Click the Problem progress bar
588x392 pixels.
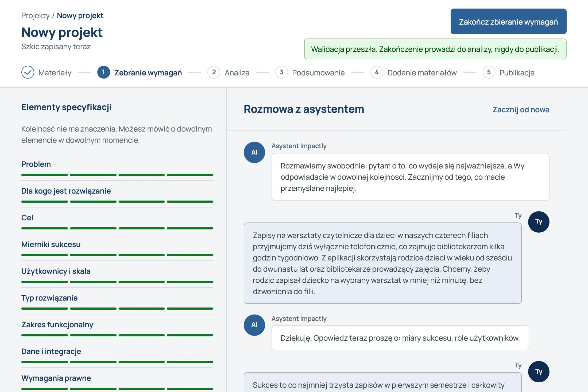[117, 175]
